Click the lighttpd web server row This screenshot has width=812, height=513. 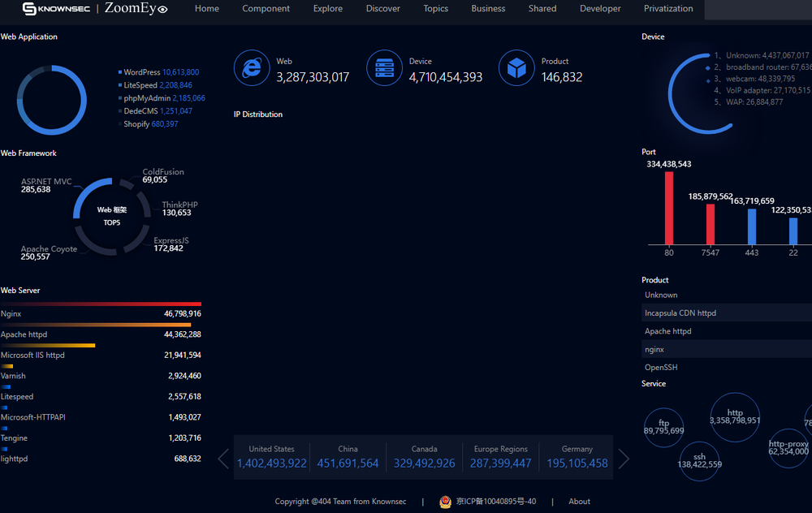click(x=101, y=459)
